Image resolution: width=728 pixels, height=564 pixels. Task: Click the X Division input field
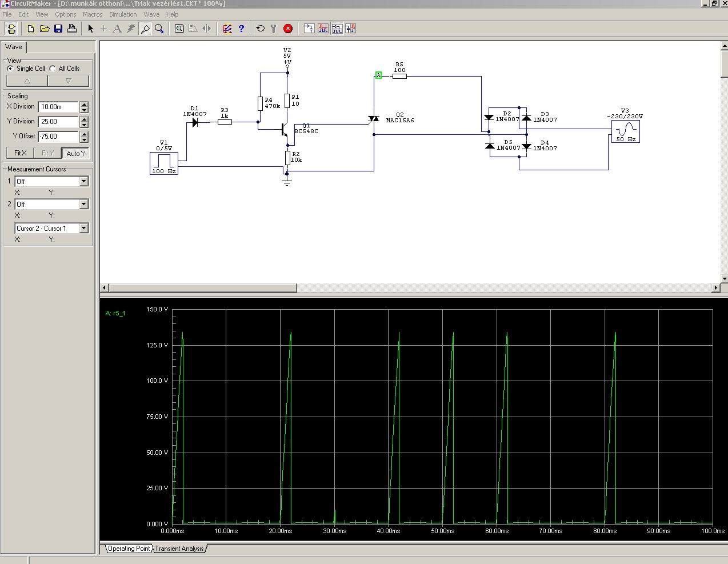pos(59,107)
